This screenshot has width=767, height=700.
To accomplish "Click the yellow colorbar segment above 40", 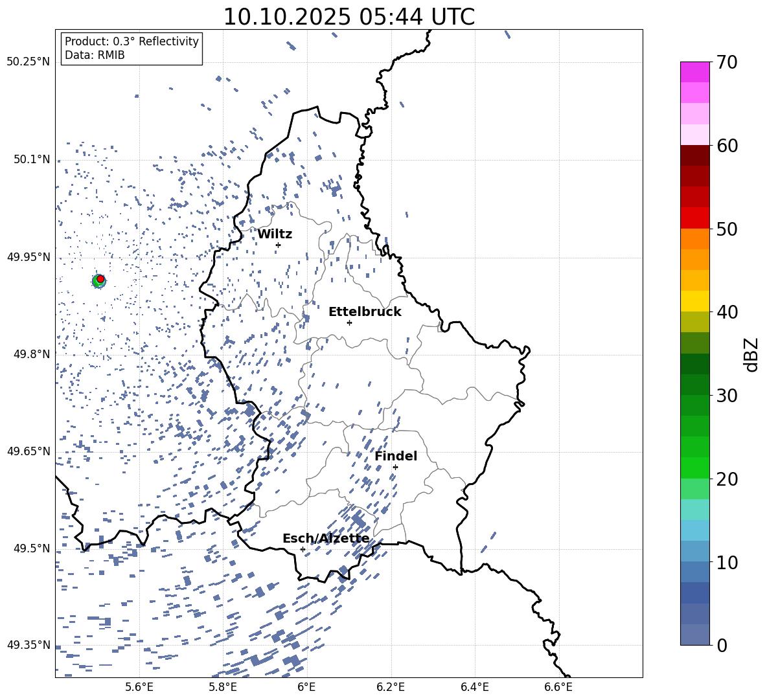I will (x=694, y=302).
